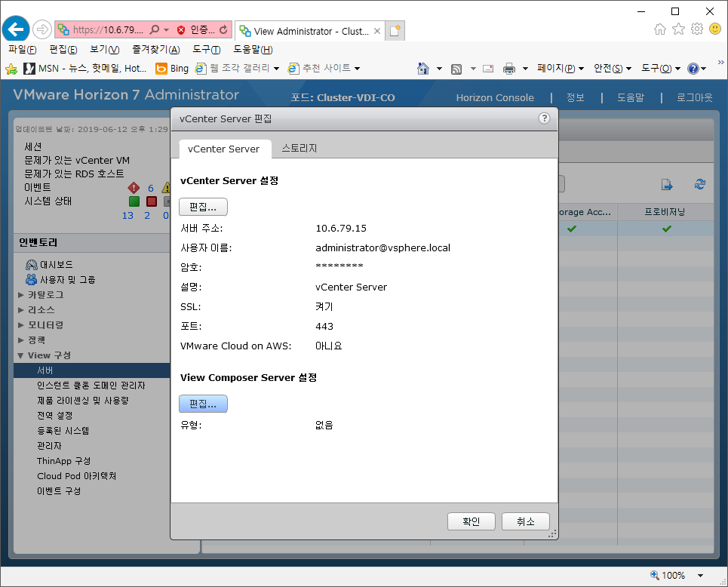This screenshot has width=728, height=587.
Task: Open the zoom level dropdown at 100%
Action: pos(700,576)
